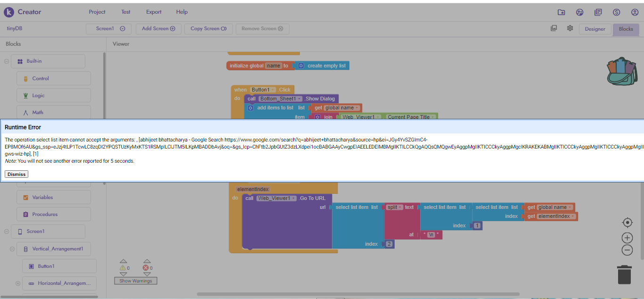This screenshot has width=644, height=299.
Task: Open Bottom_Sheet1 component dropdown
Action: (x=281, y=99)
